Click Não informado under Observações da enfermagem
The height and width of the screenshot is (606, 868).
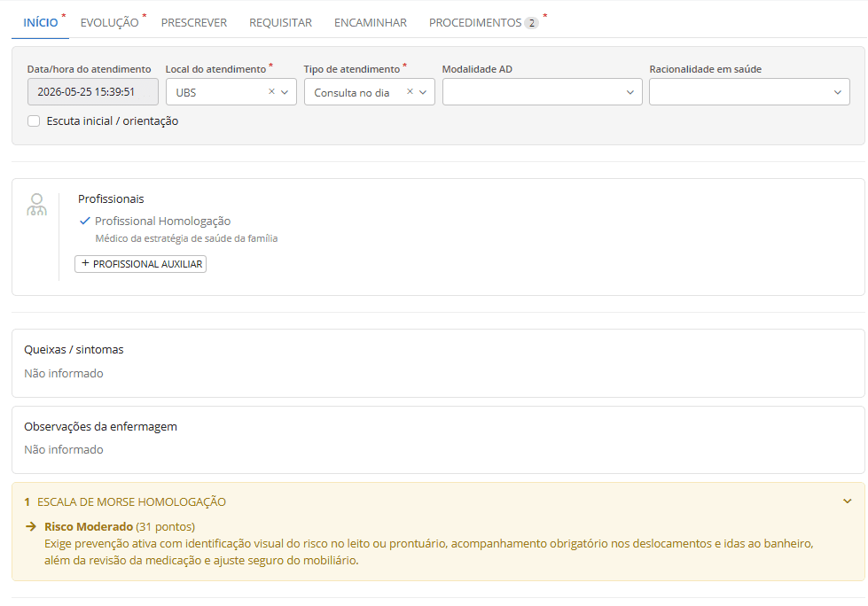[64, 449]
